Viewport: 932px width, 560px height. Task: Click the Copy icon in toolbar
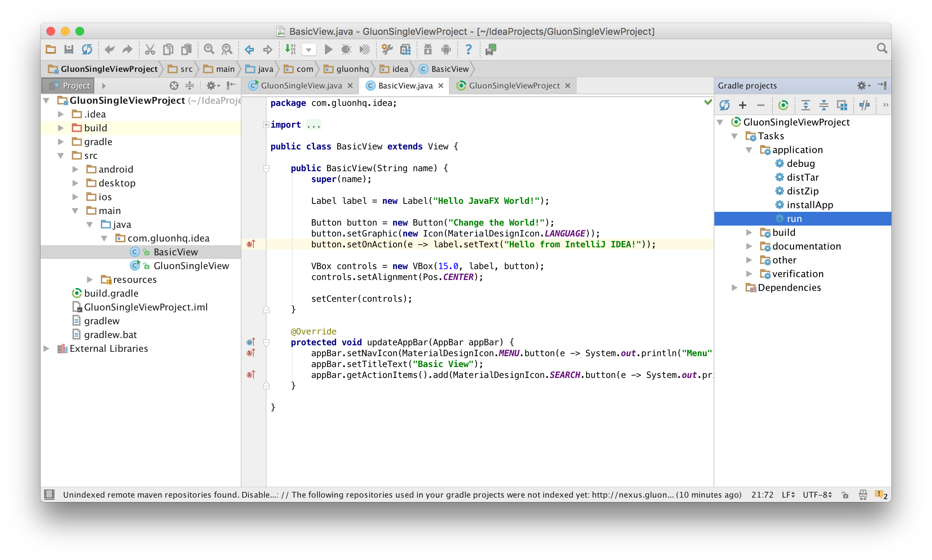168,49
